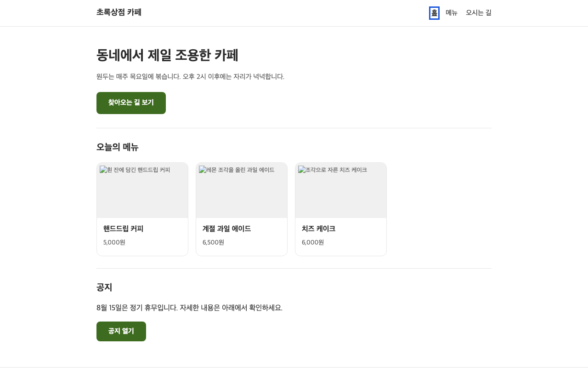Click the 8월 15일 정기 휴무 notice text
Viewport: 588px width, 368px height.
click(x=189, y=308)
